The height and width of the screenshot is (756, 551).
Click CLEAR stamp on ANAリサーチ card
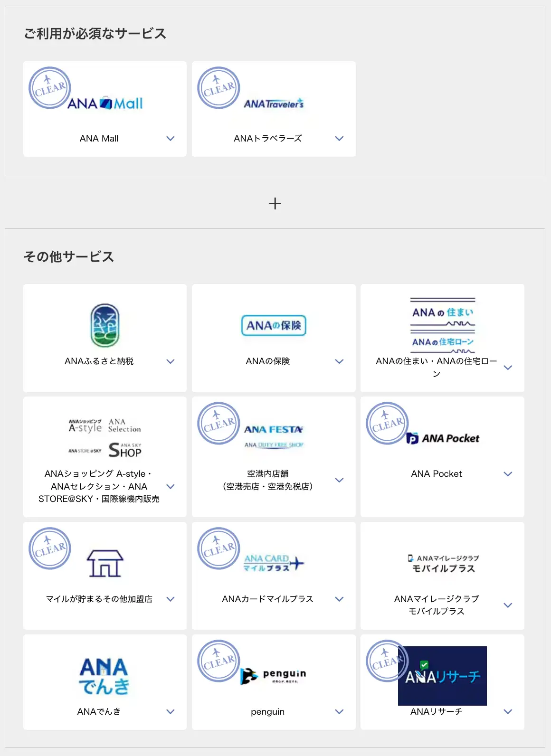point(387,661)
